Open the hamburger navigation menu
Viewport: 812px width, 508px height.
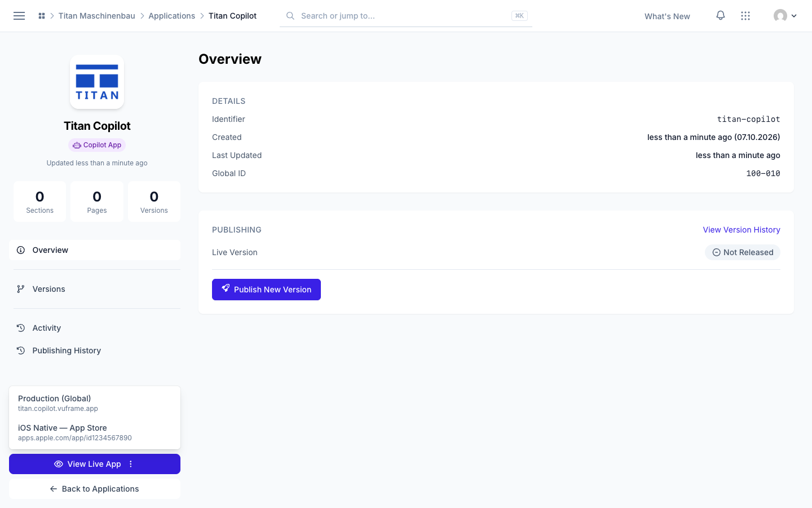coord(19,16)
